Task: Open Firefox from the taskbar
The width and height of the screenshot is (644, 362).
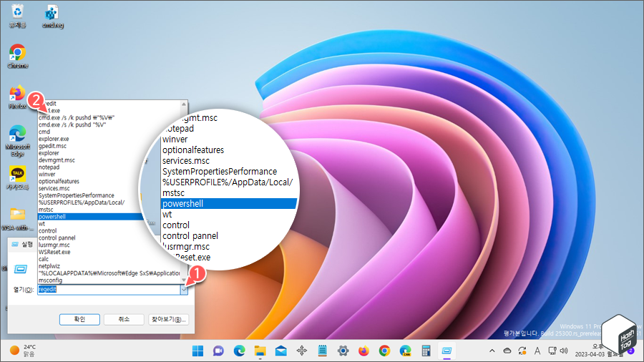Action: pyautogui.click(x=364, y=351)
